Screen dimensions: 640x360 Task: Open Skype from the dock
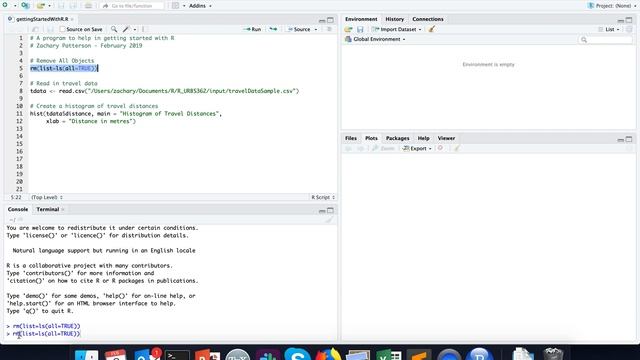pyautogui.click(x=298, y=354)
